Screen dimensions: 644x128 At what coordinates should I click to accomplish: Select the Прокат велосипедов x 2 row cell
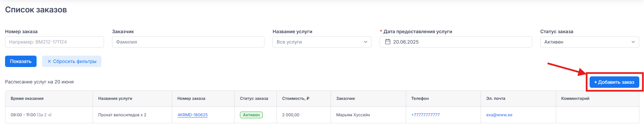[x=132, y=115]
